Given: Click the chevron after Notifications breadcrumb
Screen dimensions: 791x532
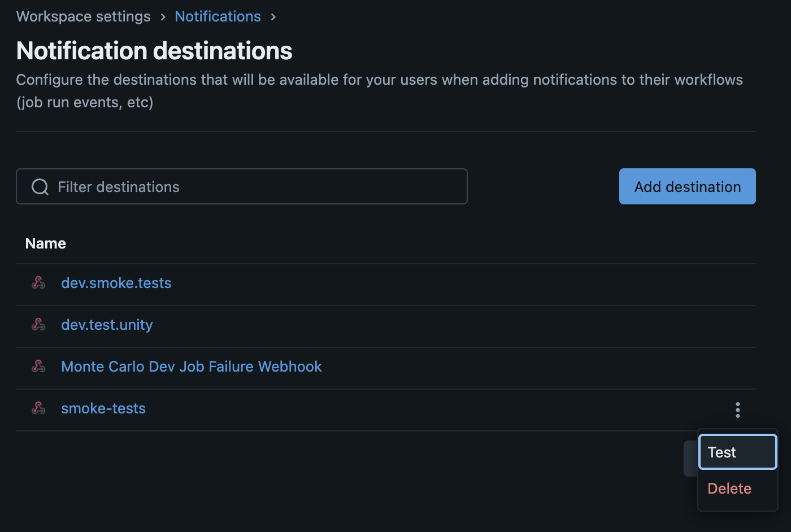Looking at the screenshot, I should (x=273, y=17).
